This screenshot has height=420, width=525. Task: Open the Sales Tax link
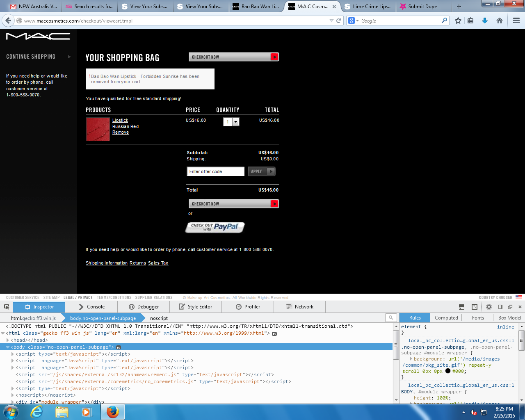[158, 263]
